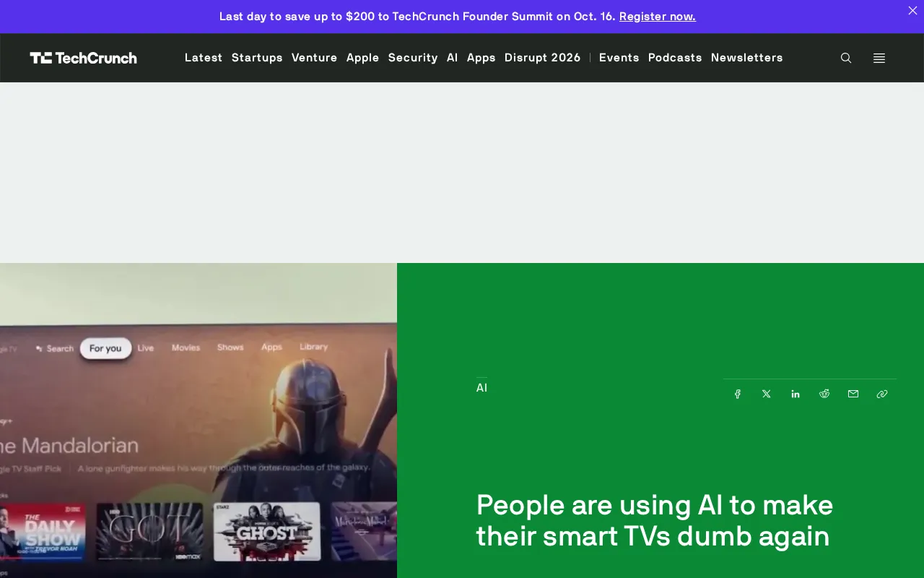Click the Register now link
The height and width of the screenshot is (578, 924).
pyautogui.click(x=658, y=16)
